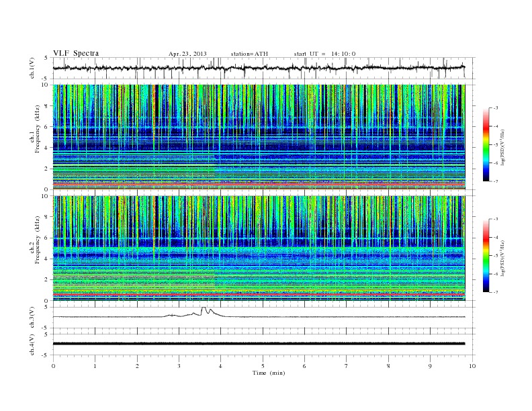Click the ch.1 spectrogram color scale bar
The height and width of the screenshot is (411, 532).
pyautogui.click(x=486, y=144)
